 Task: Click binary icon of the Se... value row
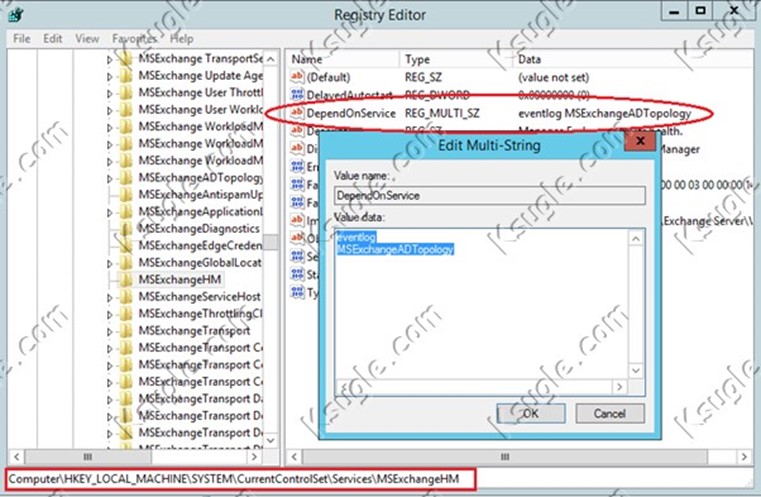[x=297, y=256]
